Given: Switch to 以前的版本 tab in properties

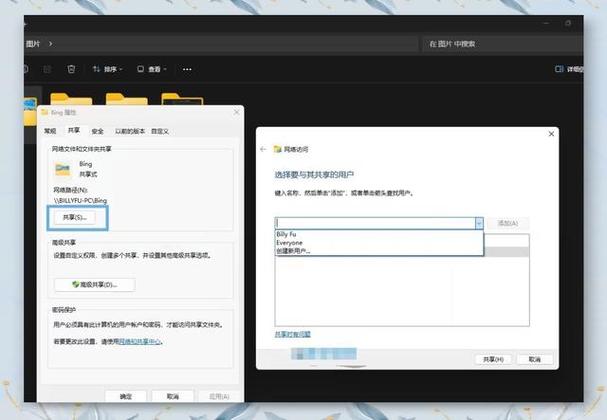Looking at the screenshot, I should coord(130,131).
